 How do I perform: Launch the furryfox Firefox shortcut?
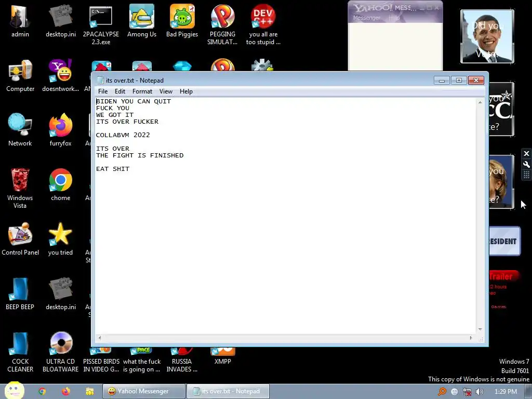pyautogui.click(x=61, y=130)
